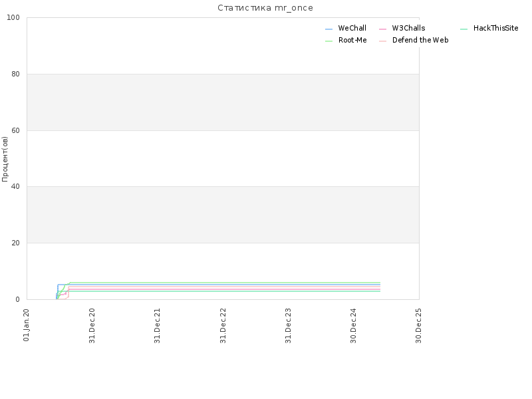Select the HackThisSite legend label

tap(495, 28)
